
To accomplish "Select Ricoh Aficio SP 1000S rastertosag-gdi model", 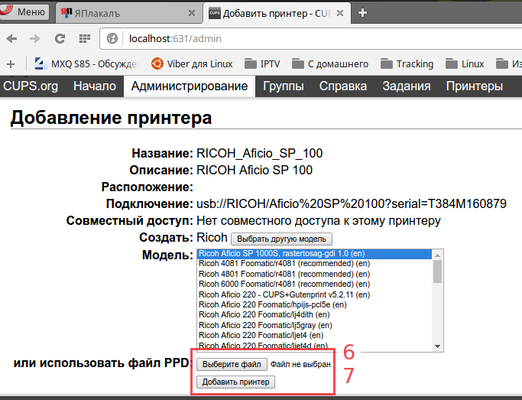I will (x=315, y=254).
